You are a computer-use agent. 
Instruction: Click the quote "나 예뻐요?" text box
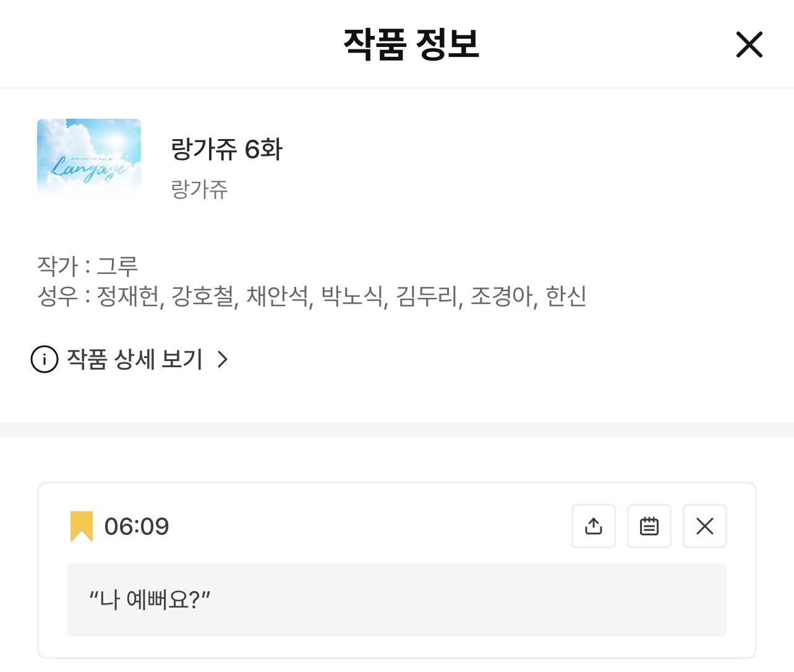[396, 600]
